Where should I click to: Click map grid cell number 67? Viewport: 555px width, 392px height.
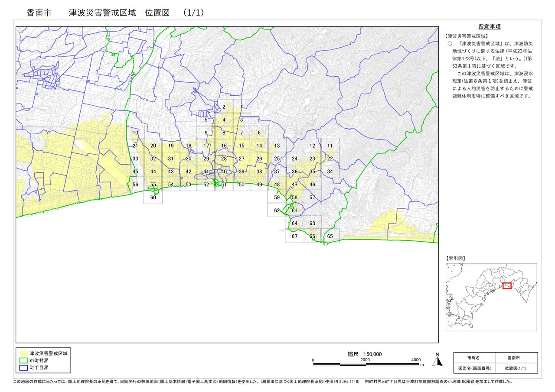click(x=294, y=236)
